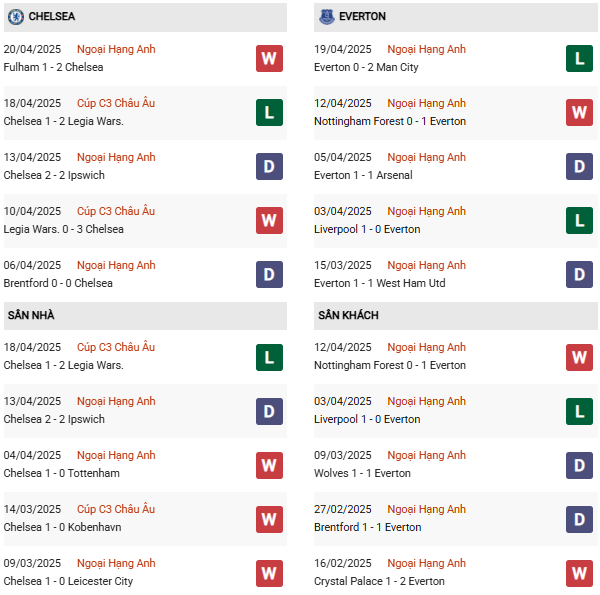Click D badge for Everton 1 - 1 Arsenal
The width and height of the screenshot is (600, 595).
tap(579, 167)
